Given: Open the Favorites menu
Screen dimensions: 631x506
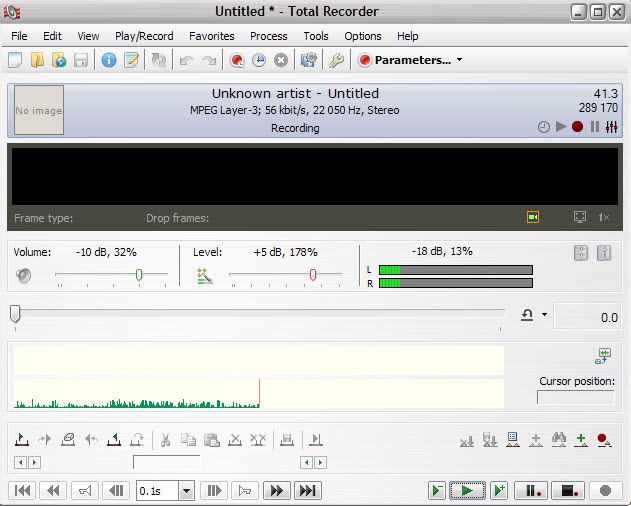Looking at the screenshot, I should click(212, 36).
